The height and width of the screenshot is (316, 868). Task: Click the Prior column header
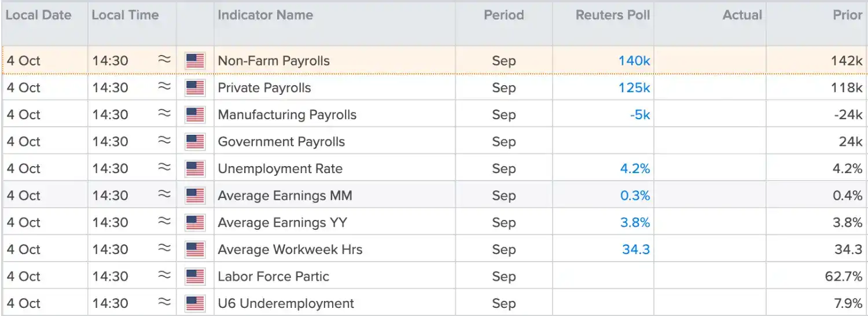tap(848, 15)
